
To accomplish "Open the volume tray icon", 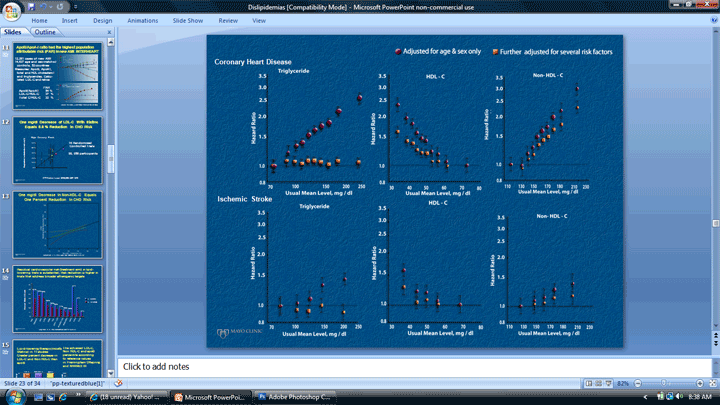I will pyautogui.click(x=679, y=396).
